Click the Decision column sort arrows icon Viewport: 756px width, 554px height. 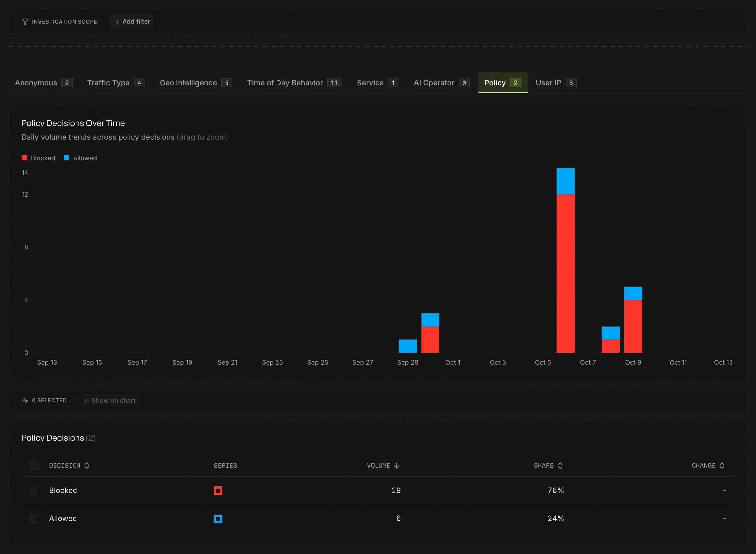click(x=87, y=466)
